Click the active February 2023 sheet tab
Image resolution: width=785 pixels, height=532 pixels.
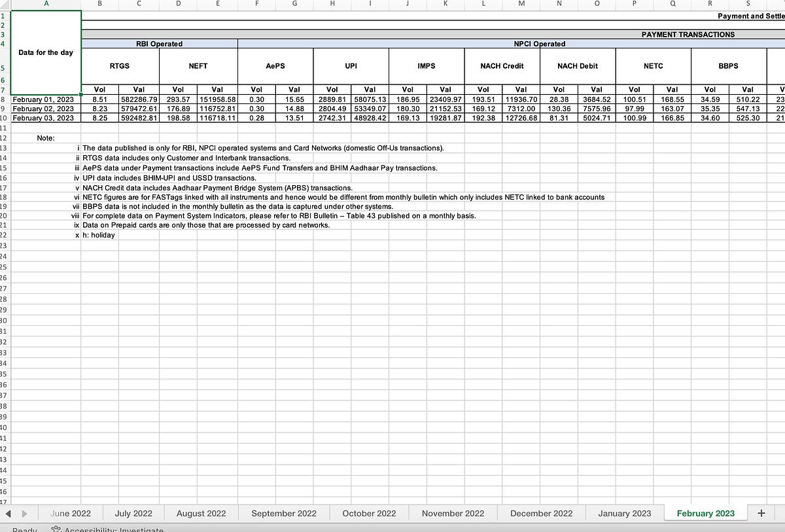click(705, 513)
